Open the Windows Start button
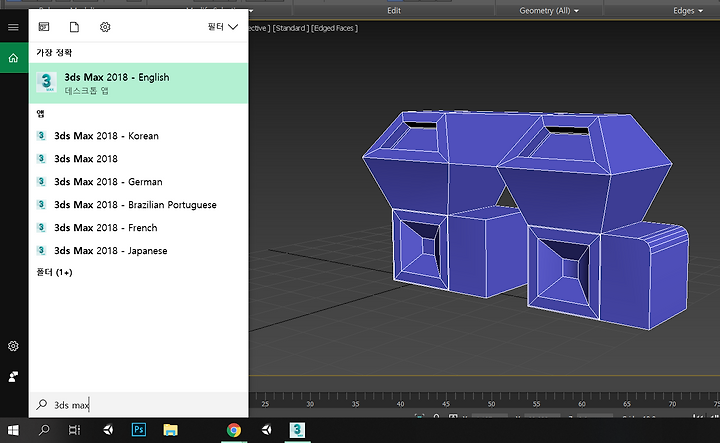Viewport: 720px width, 443px height. coord(13,430)
